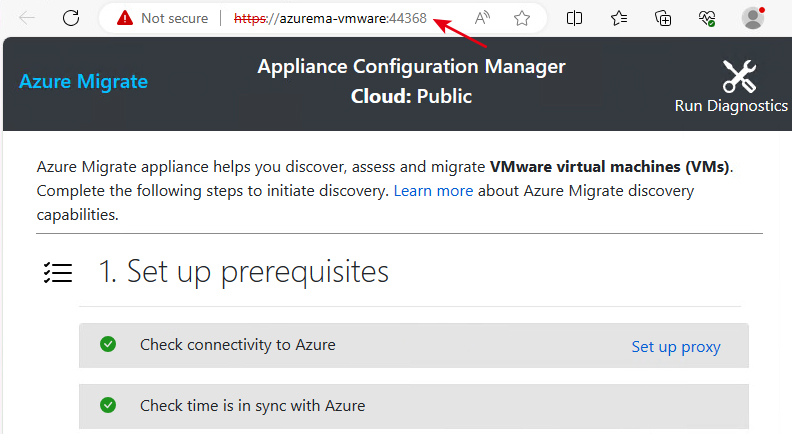Click the Cloud: Public text
Image resolution: width=792 pixels, height=434 pixels.
click(x=411, y=96)
